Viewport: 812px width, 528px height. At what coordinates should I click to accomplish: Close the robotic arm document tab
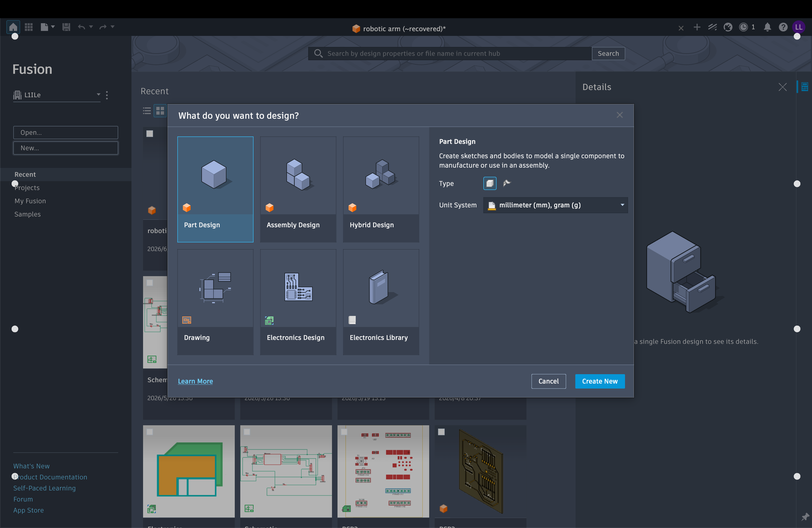coord(681,28)
